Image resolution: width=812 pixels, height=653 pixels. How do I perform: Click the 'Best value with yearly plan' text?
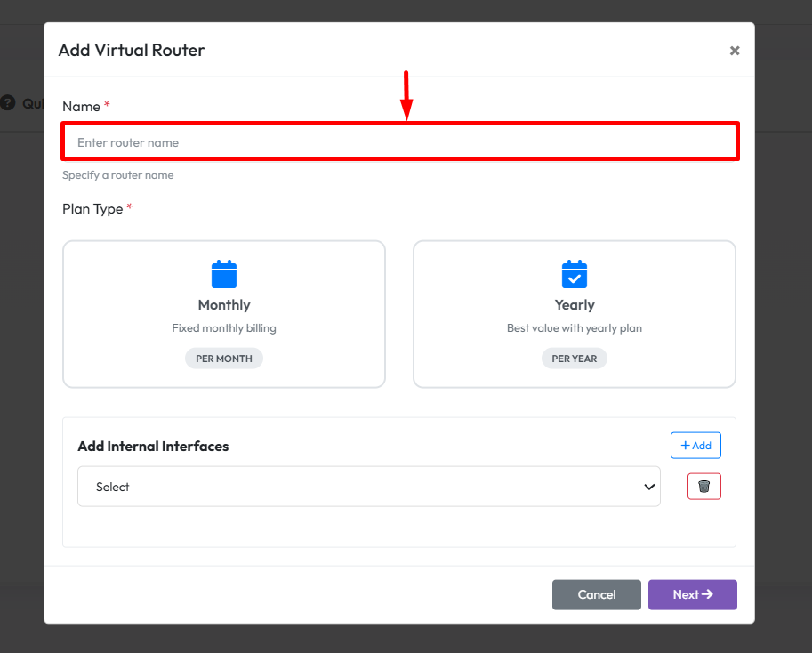575,328
